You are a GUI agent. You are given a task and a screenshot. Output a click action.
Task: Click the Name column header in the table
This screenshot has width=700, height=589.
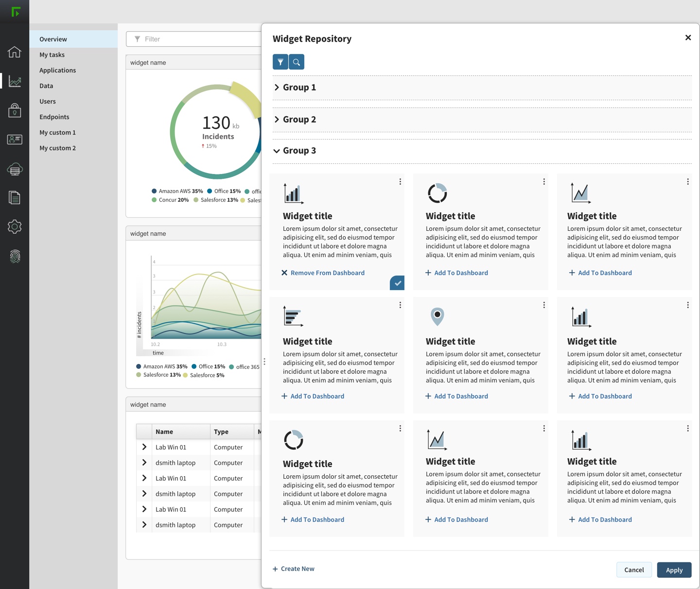pyautogui.click(x=181, y=432)
